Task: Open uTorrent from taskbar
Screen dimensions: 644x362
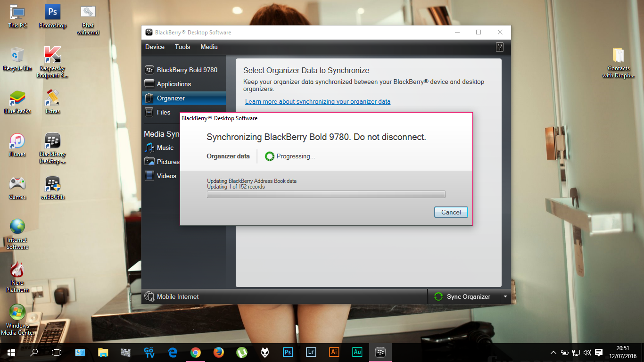Action: coord(241,352)
